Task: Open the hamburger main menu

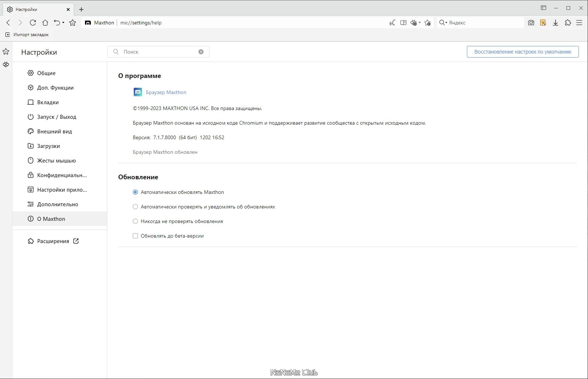Action: tap(579, 23)
